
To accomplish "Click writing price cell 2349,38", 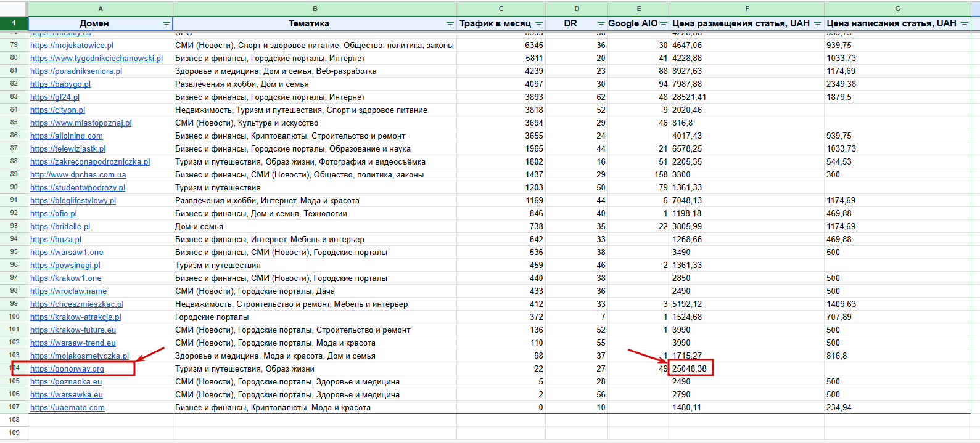I will pyautogui.click(x=897, y=84).
